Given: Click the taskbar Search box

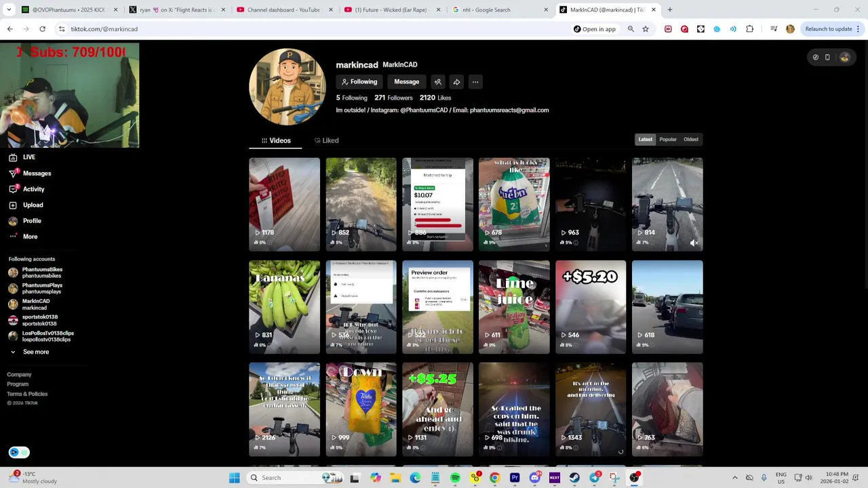Looking at the screenshot, I should click(294, 478).
